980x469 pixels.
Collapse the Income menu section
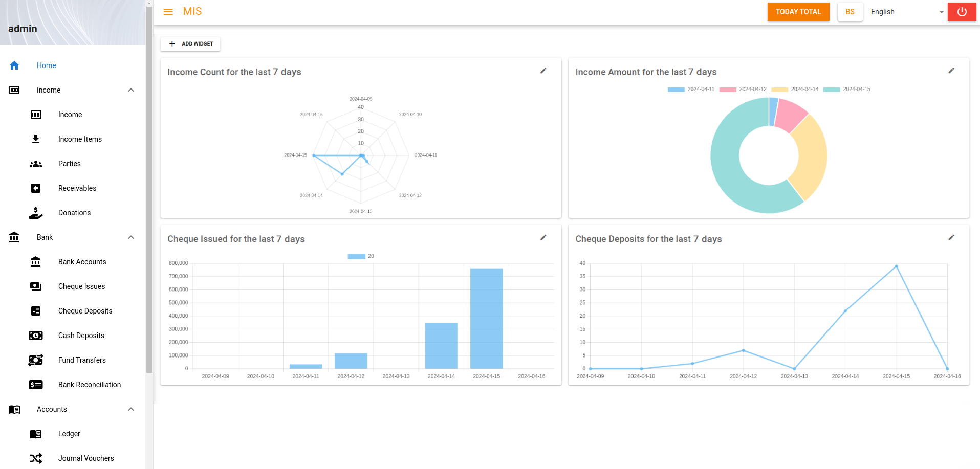pyautogui.click(x=131, y=90)
